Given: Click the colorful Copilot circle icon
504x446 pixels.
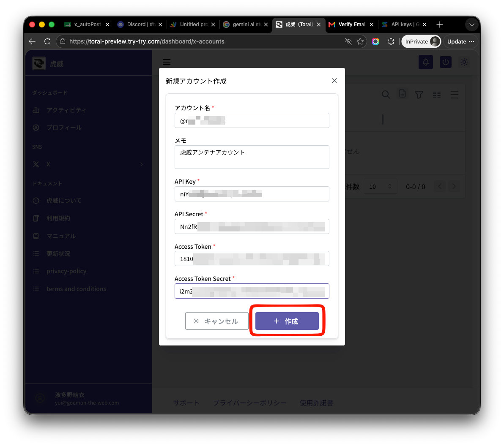Looking at the screenshot, I should coord(375,41).
